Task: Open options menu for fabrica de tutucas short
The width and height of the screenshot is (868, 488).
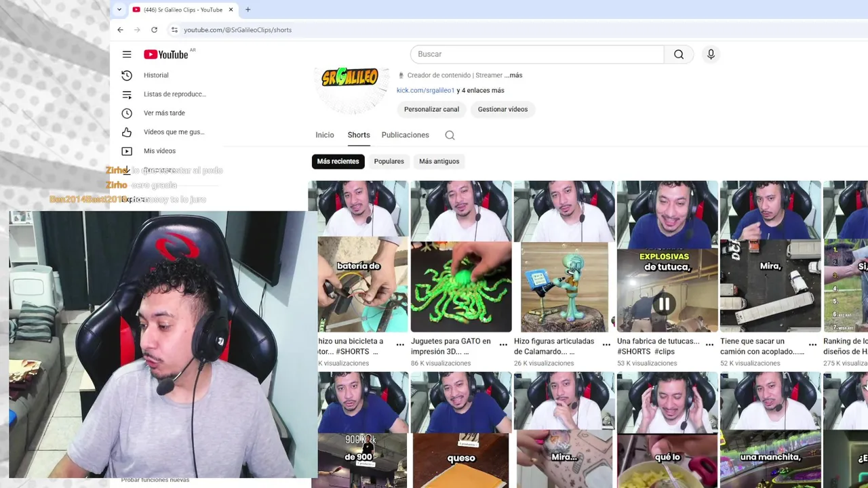Action: (x=709, y=345)
